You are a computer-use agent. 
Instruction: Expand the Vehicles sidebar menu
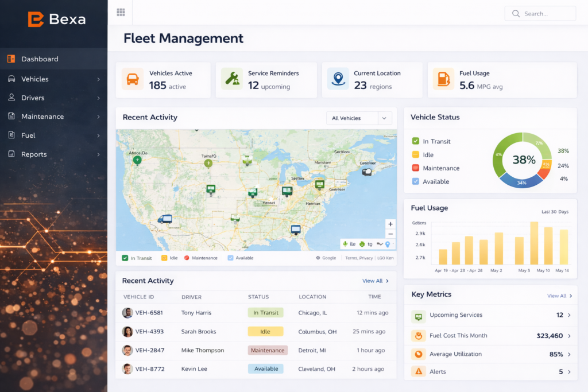pyautogui.click(x=53, y=79)
